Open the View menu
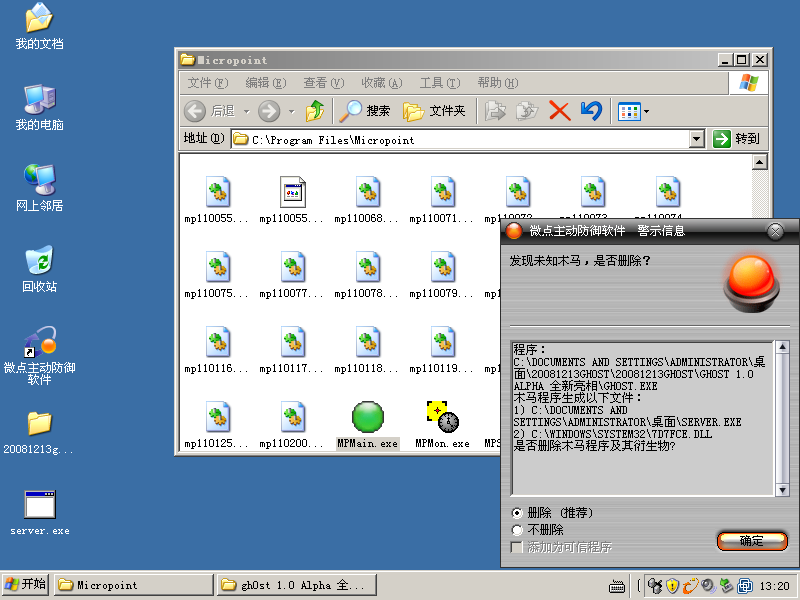Screen dimensions: 800x600 click(324, 83)
